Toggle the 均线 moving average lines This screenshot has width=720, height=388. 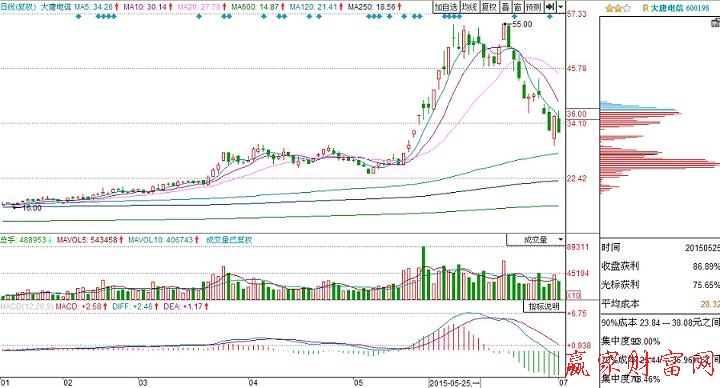pyautogui.click(x=469, y=7)
